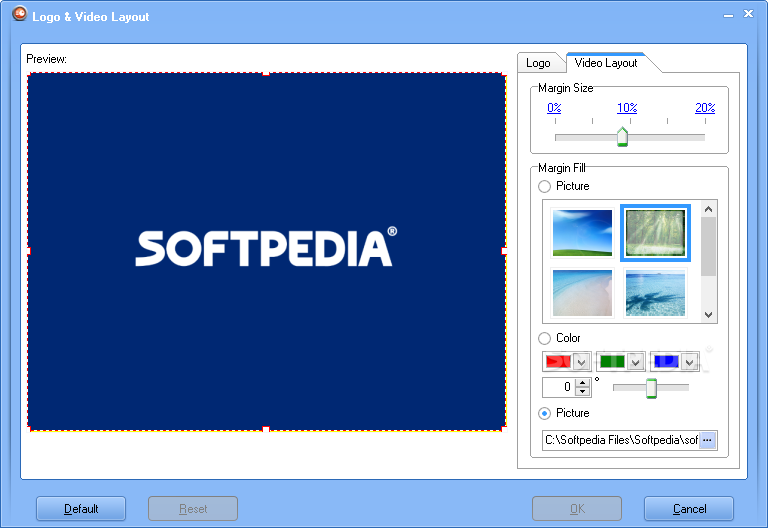The image size is (768, 528).
Task: Switch to the Logo tab
Action: (x=538, y=63)
